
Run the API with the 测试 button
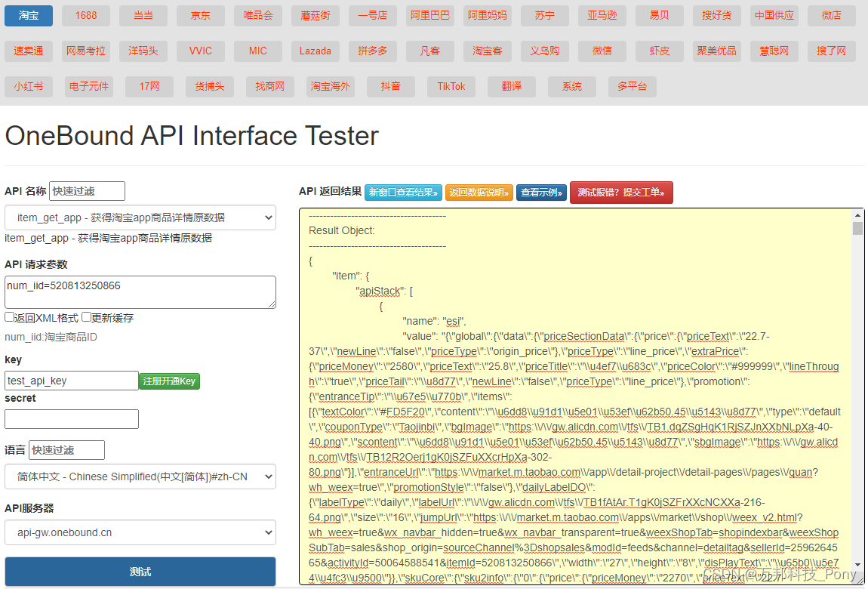coord(140,572)
